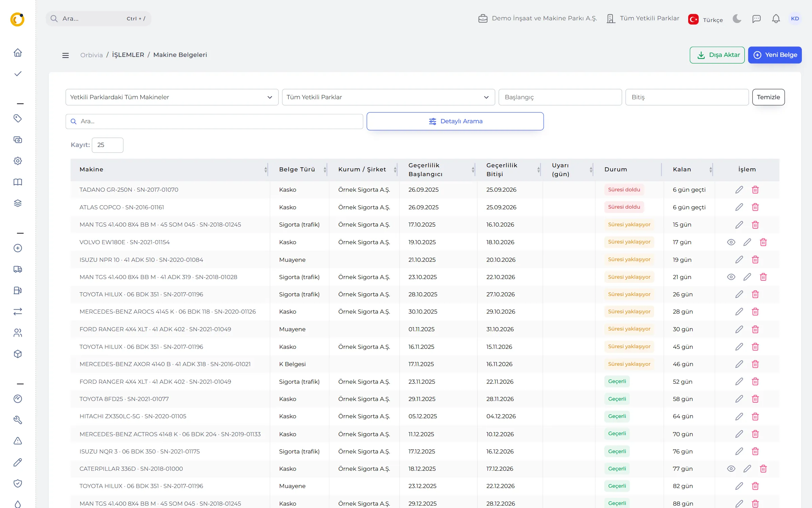This screenshot has height=508, width=812.
Task: Sort by Geçerlilik Başlangıcı column
Action: click(x=438, y=169)
